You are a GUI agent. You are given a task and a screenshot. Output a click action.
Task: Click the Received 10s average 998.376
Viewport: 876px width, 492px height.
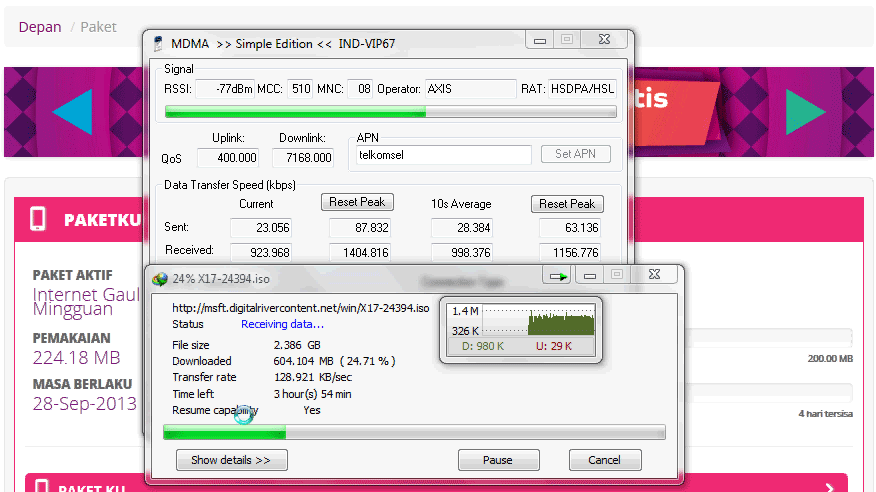[461, 252]
